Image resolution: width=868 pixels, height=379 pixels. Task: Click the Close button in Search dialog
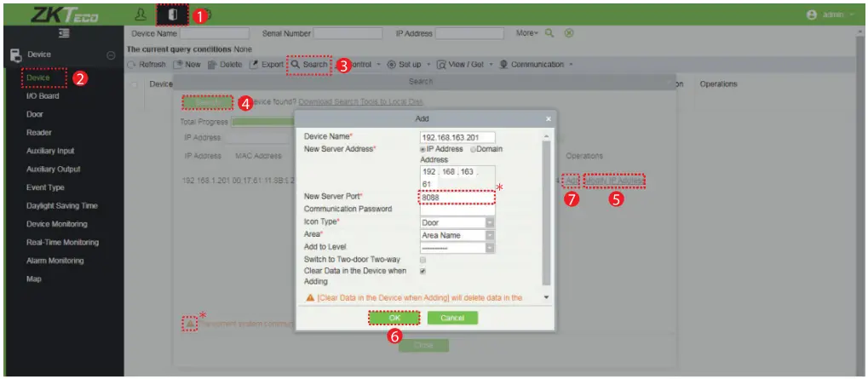pyautogui.click(x=423, y=345)
